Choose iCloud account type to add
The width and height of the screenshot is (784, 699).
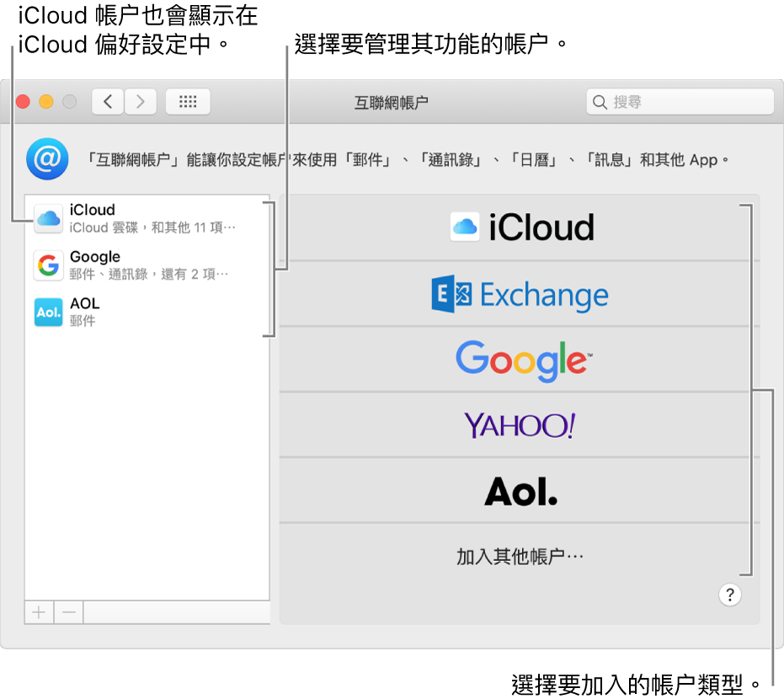(x=520, y=227)
